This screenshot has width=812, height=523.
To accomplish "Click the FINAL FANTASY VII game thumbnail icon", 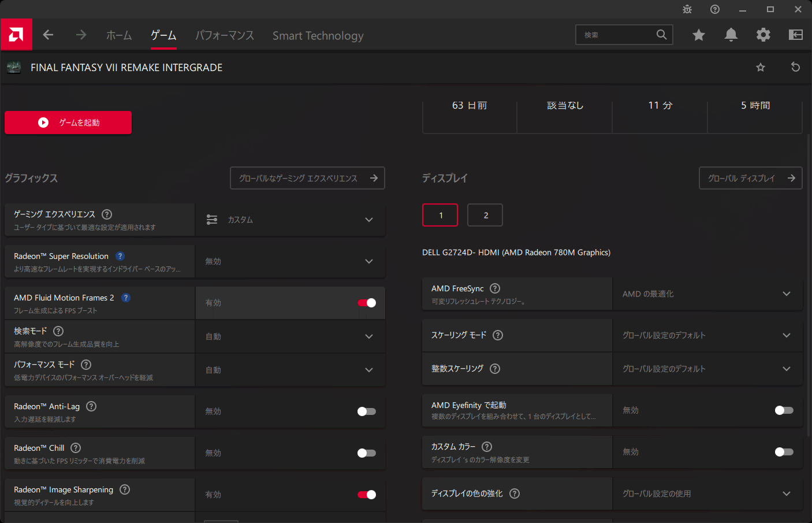I will coord(14,67).
